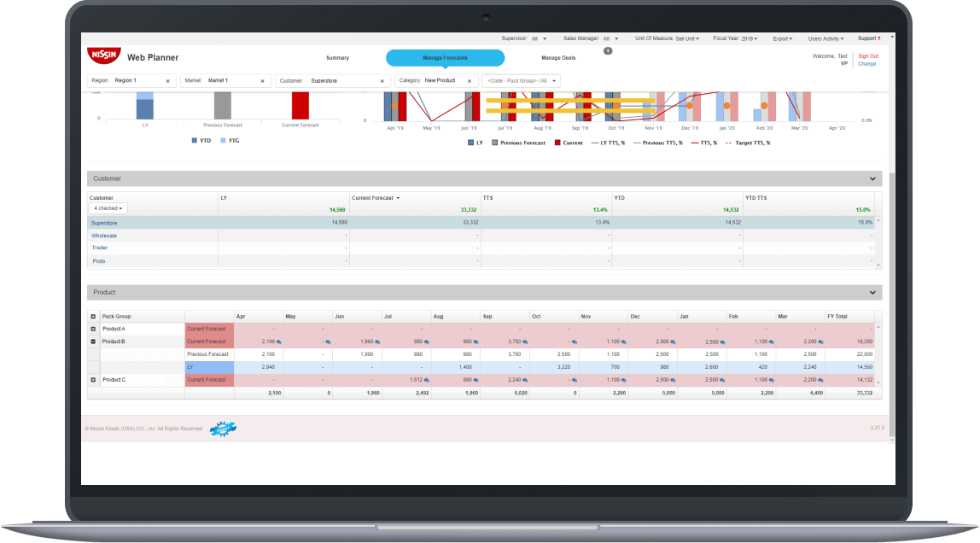Expand Product A row

pyautogui.click(x=93, y=328)
